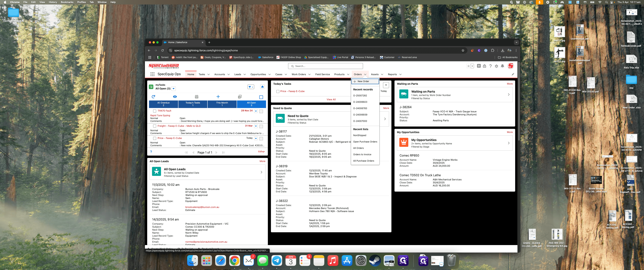644x270 pixels.
Task: Toggle the select-all square in myTasks toolbar
Action: coord(261,97)
